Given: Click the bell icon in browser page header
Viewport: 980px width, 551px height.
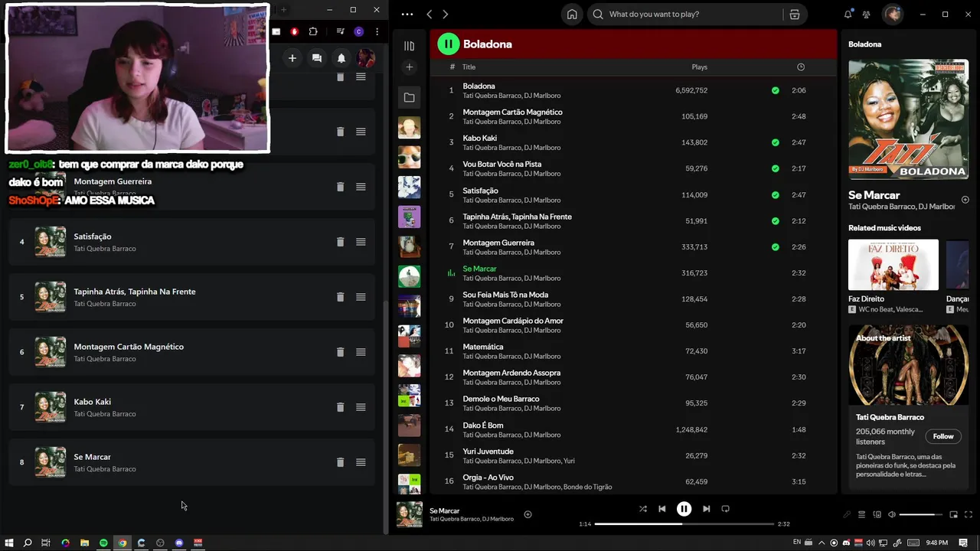Looking at the screenshot, I should pyautogui.click(x=341, y=58).
